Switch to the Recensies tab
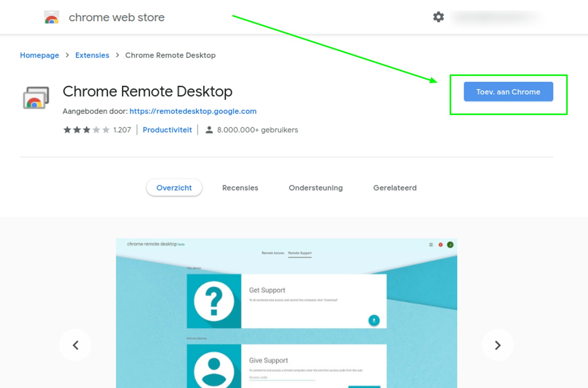The image size is (588, 388). coord(240,188)
